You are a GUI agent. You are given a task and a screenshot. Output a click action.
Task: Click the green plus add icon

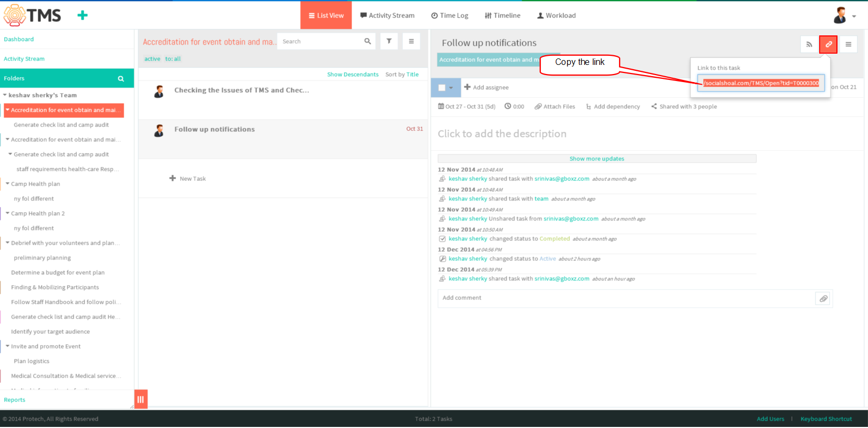point(82,15)
